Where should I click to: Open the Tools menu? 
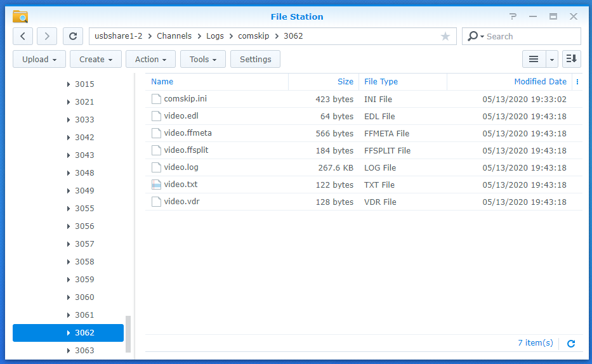(x=202, y=59)
